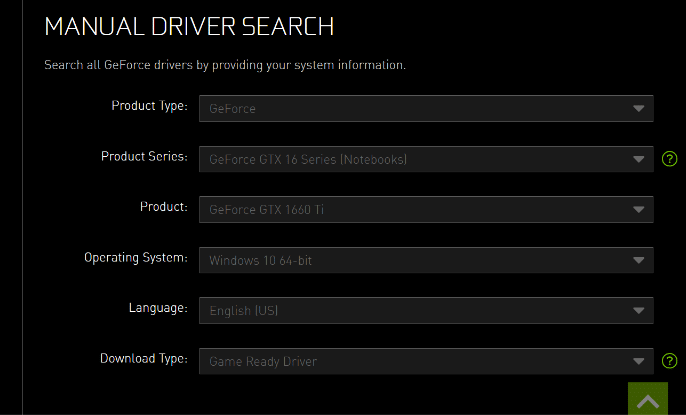Click the Product Type label
The image size is (686, 415).
coord(150,106)
